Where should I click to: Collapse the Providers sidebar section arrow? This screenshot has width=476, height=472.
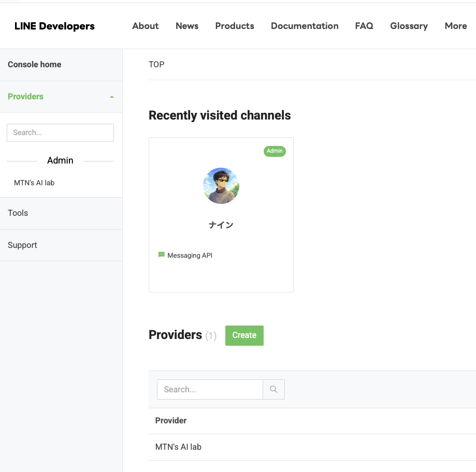[x=112, y=97]
